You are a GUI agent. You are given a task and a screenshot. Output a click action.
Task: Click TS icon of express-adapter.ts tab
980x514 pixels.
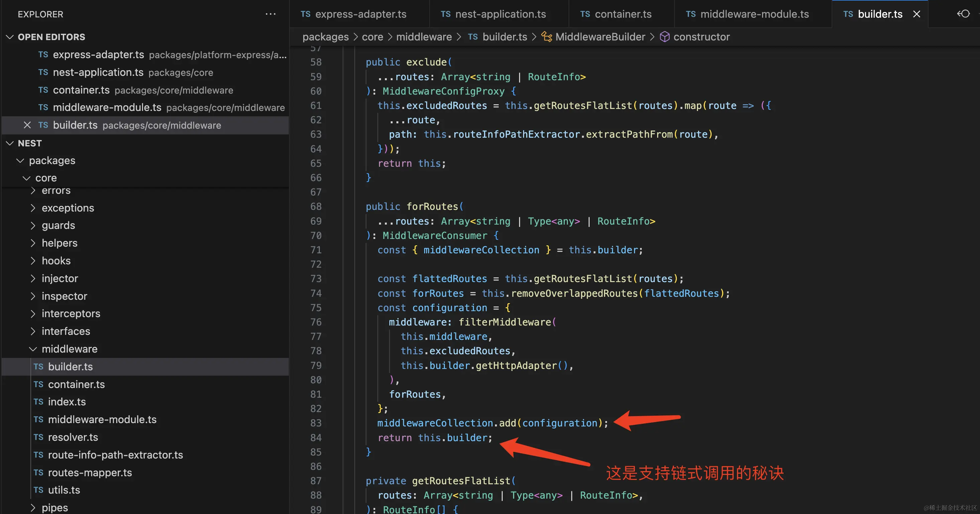click(305, 14)
